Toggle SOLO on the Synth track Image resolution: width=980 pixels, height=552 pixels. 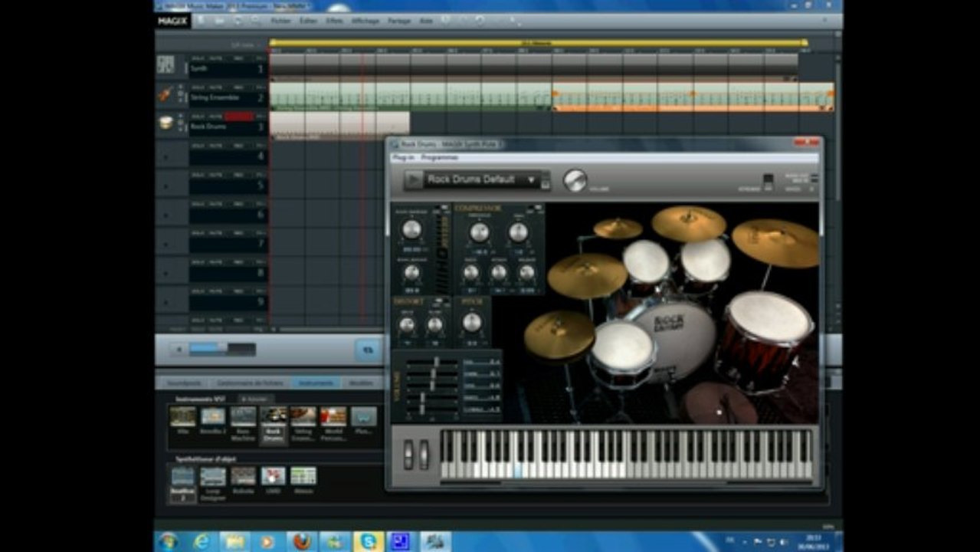198,58
